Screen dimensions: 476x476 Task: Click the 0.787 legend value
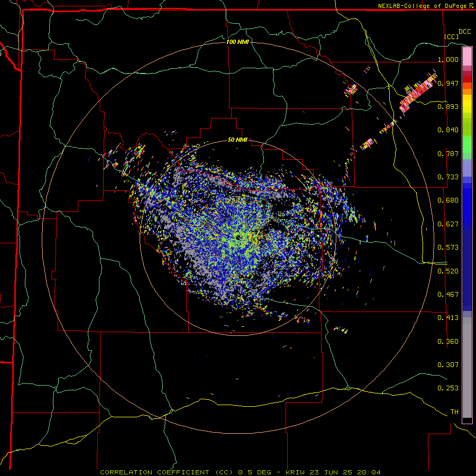[x=448, y=153]
